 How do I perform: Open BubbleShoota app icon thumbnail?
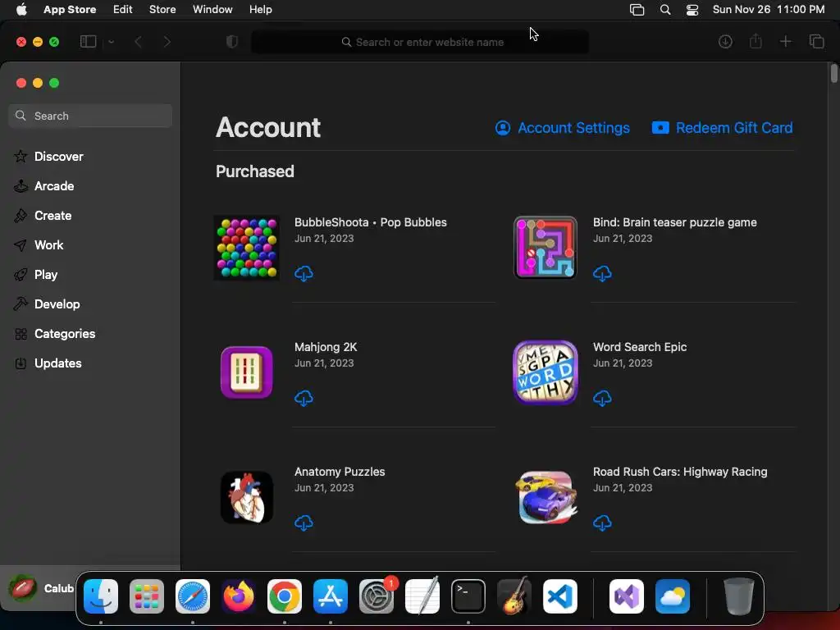coord(246,248)
